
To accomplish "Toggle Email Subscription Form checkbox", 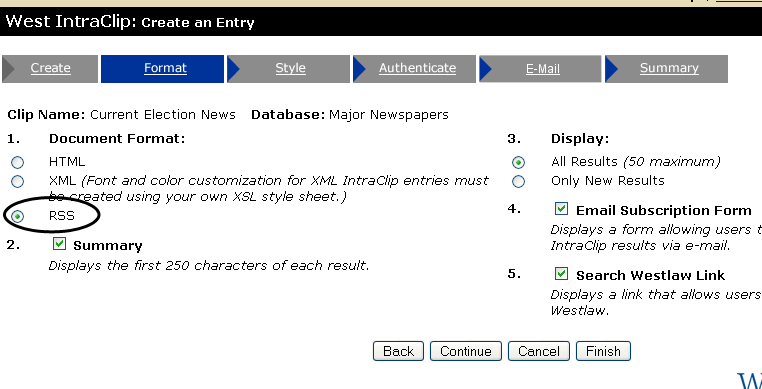I will coord(561,209).
